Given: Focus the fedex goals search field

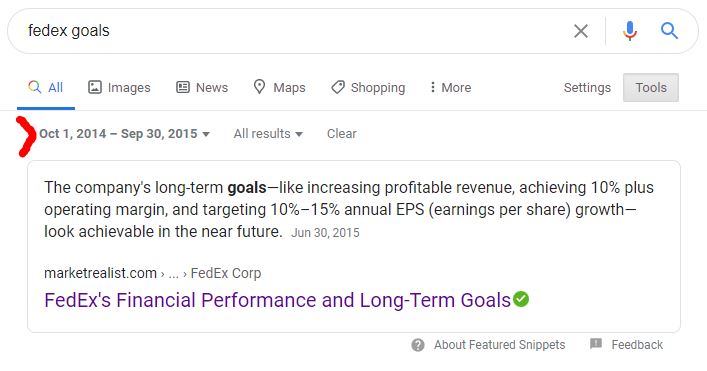Looking at the screenshot, I should pos(293,31).
